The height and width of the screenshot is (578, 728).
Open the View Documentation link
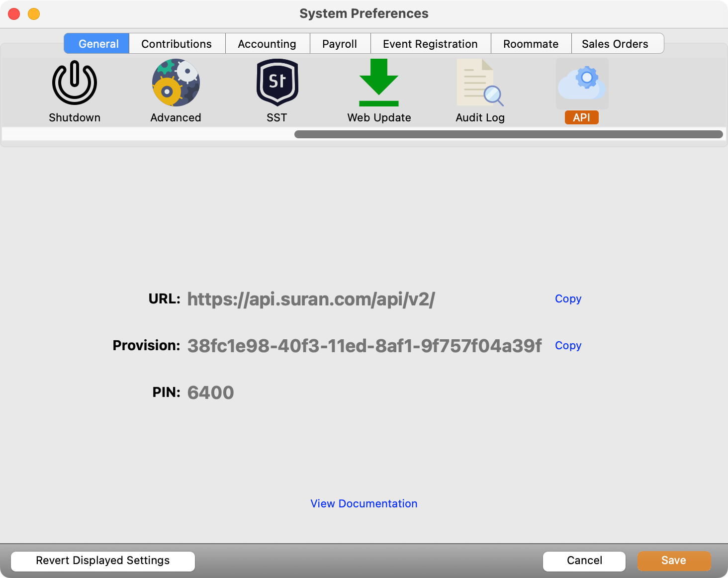(x=364, y=503)
